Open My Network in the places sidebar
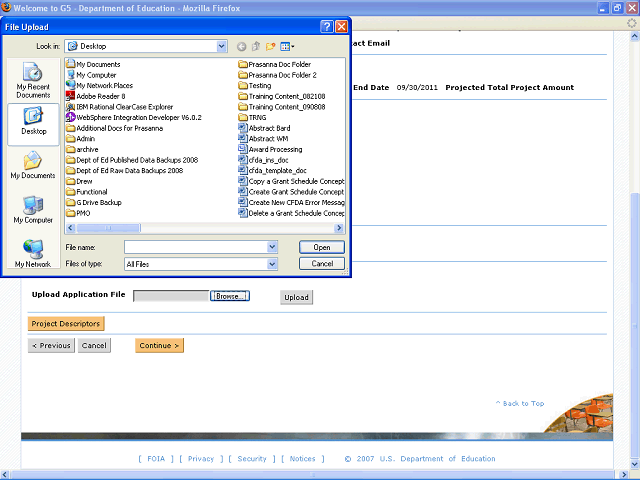This screenshot has height=480, width=640. tap(33, 253)
